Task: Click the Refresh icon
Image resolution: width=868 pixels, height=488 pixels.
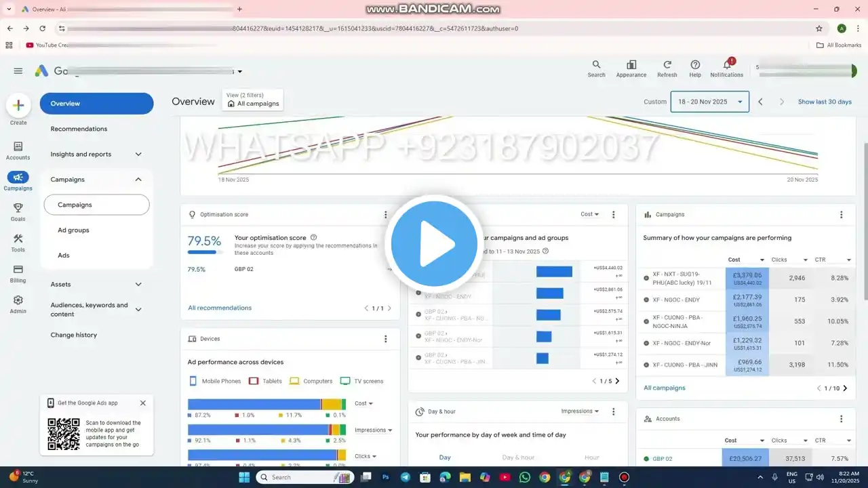Action: click(x=667, y=65)
